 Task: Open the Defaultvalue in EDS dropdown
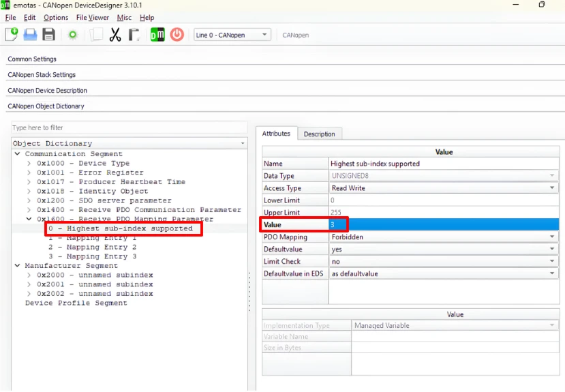tap(444, 274)
